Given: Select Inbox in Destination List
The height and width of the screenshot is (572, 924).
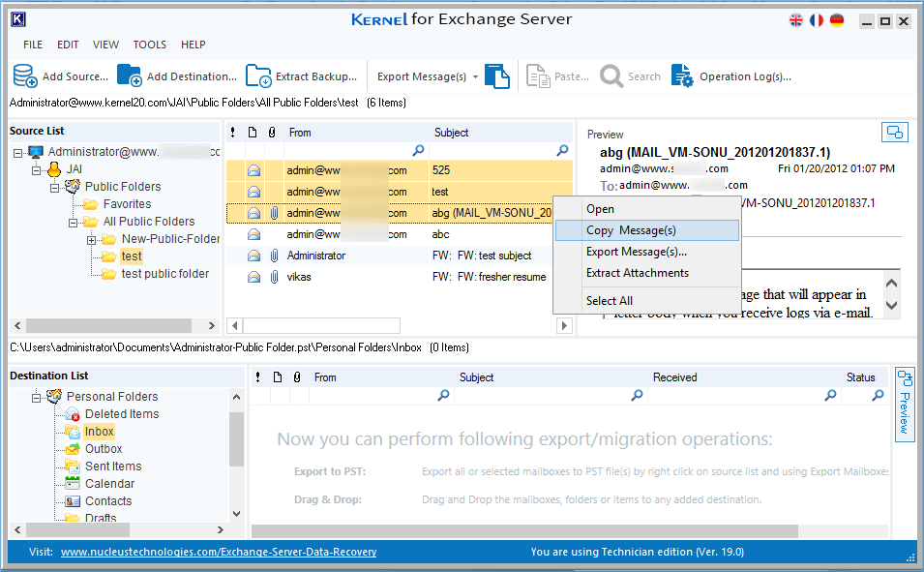Looking at the screenshot, I should point(99,432).
